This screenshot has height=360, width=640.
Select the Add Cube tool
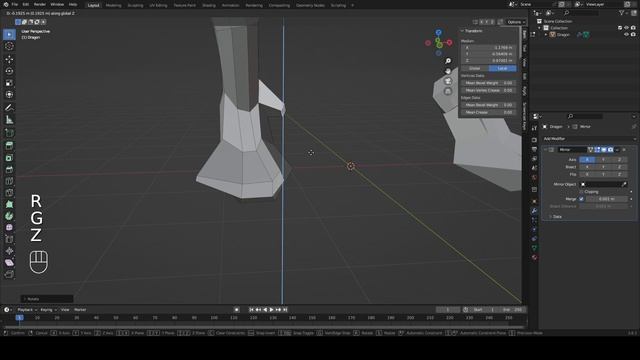9,133
